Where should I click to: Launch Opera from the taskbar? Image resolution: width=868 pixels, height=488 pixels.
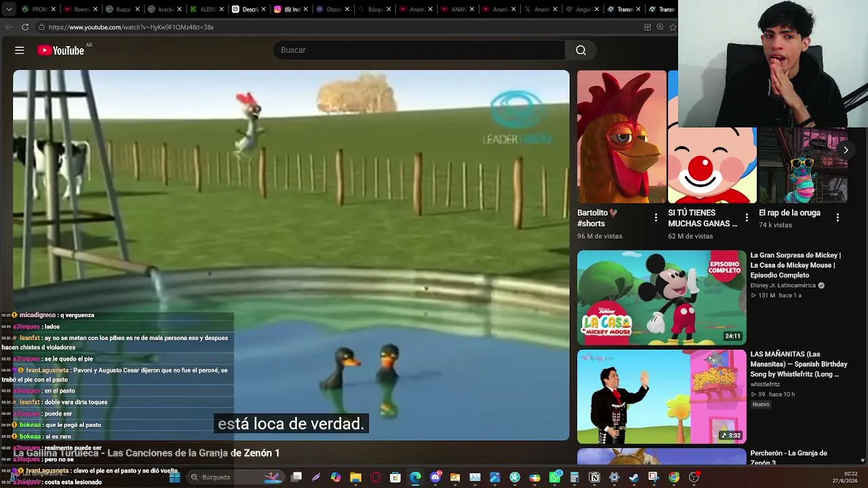click(x=376, y=477)
